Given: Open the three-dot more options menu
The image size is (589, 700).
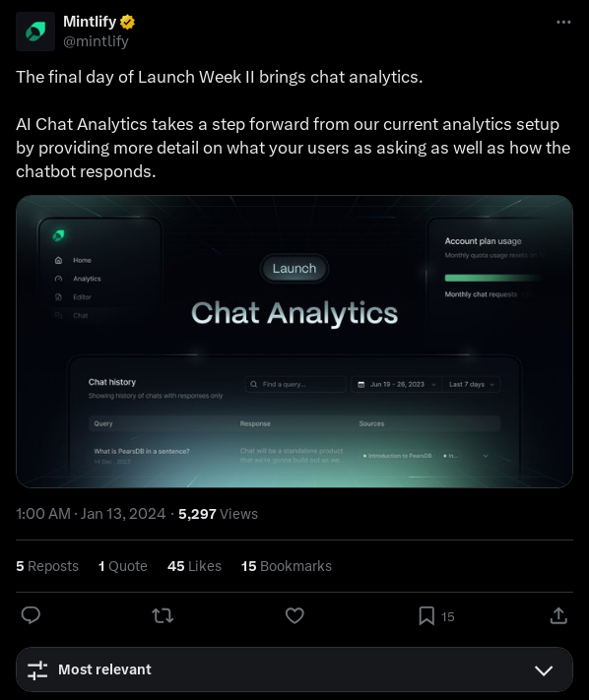Looking at the screenshot, I should coord(563,22).
